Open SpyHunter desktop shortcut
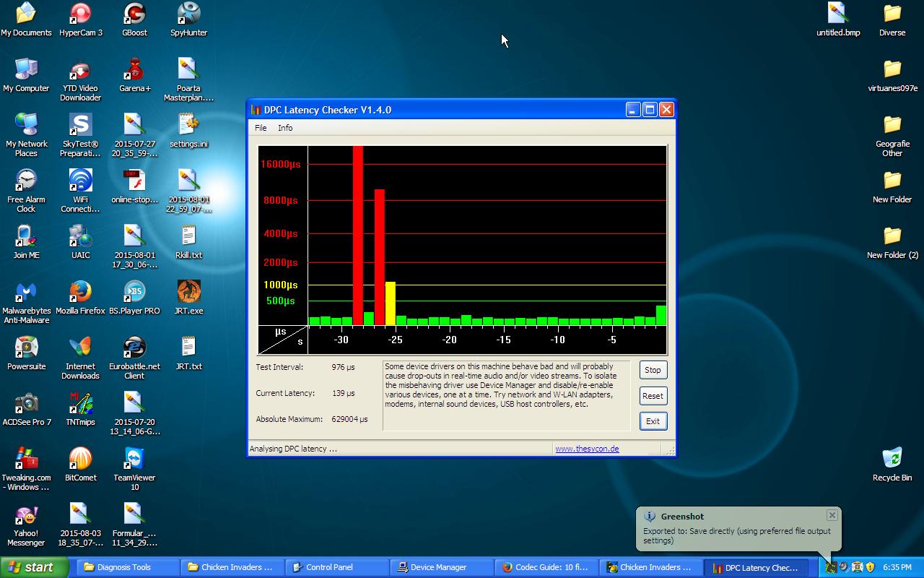Screen dimensions: 924x578 (188, 14)
